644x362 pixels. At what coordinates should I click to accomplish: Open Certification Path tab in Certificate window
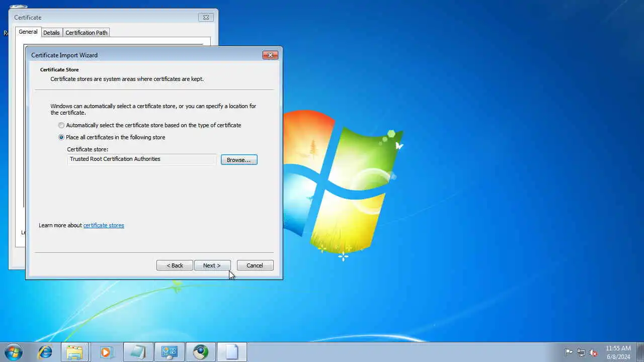[x=87, y=33]
